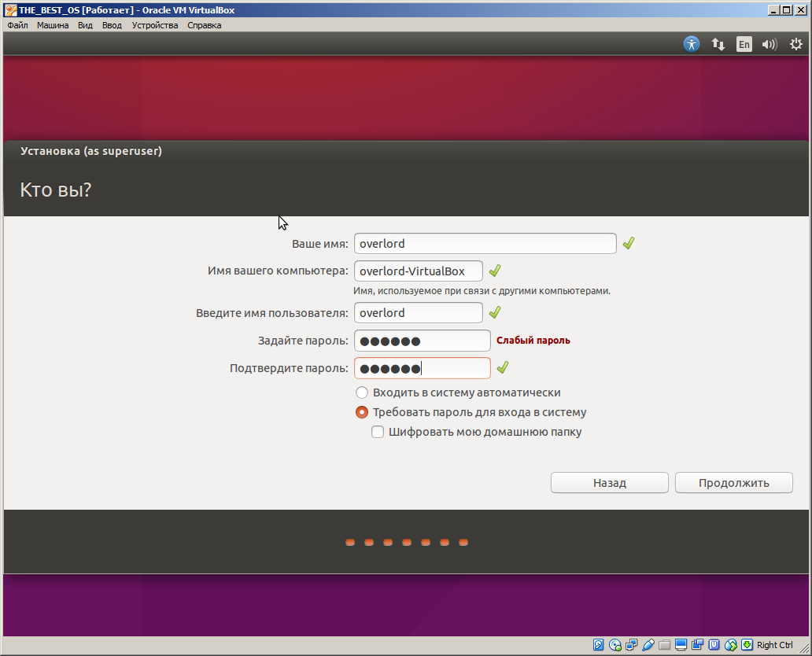
Task: Click the Ваше имя: label
Action: [x=320, y=244]
